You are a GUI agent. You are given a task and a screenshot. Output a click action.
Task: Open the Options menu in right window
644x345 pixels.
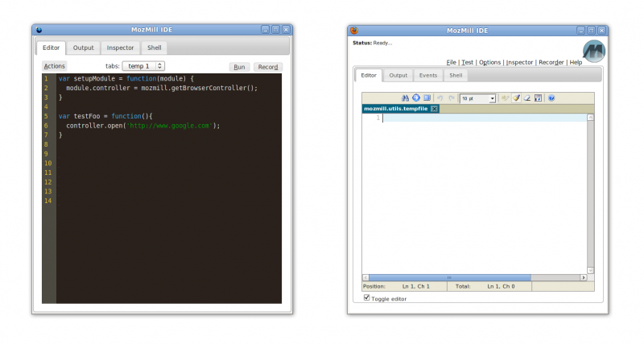coord(489,62)
